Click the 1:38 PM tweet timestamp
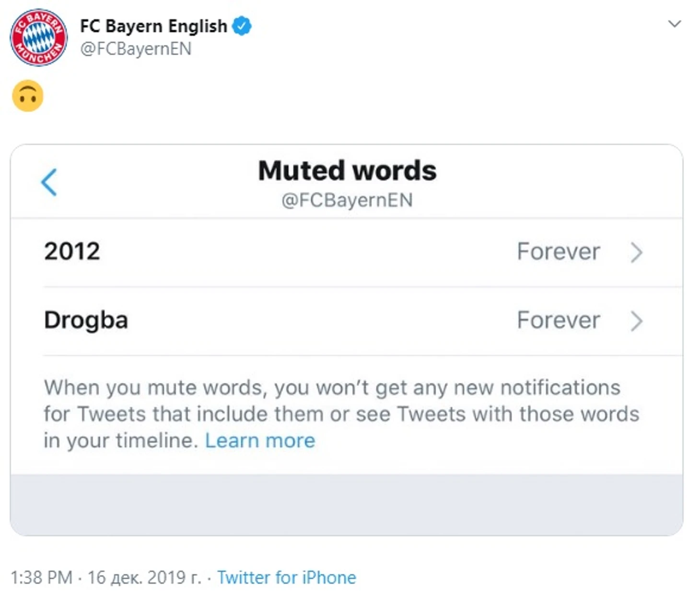 [x=41, y=577]
